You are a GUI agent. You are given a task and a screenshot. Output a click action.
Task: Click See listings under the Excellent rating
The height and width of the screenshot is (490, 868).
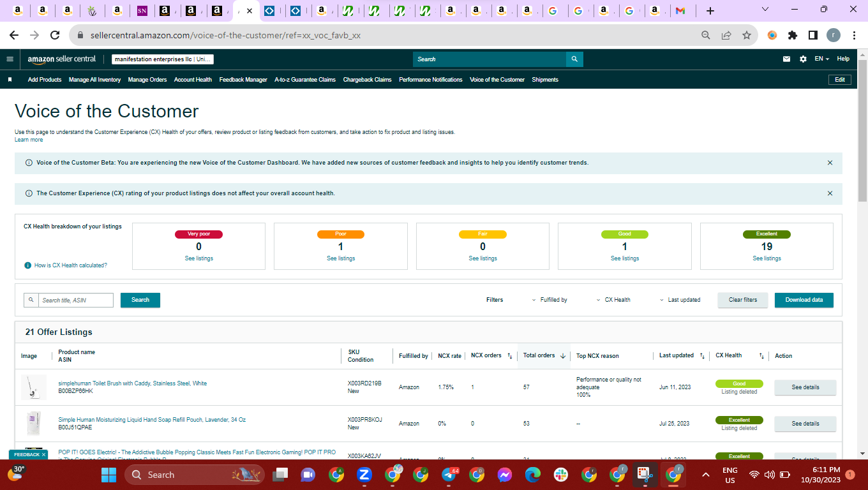click(x=767, y=258)
